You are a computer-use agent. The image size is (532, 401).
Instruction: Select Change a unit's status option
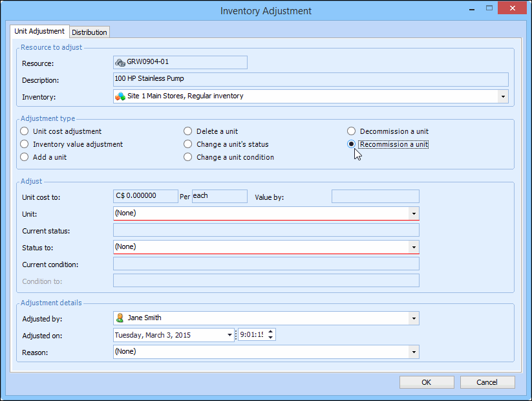pyautogui.click(x=188, y=144)
